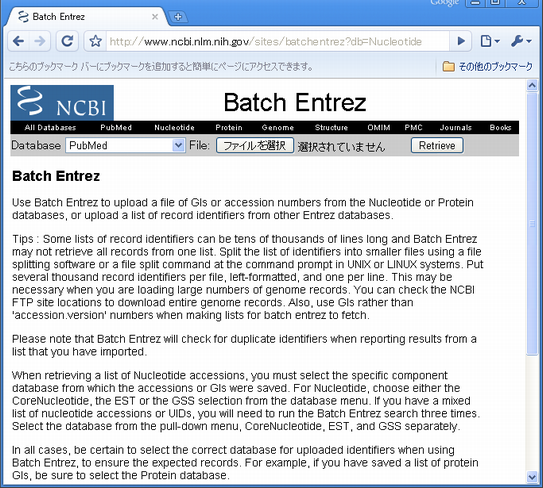Go to the OMIM menu item
543x488 pixels.
(379, 127)
